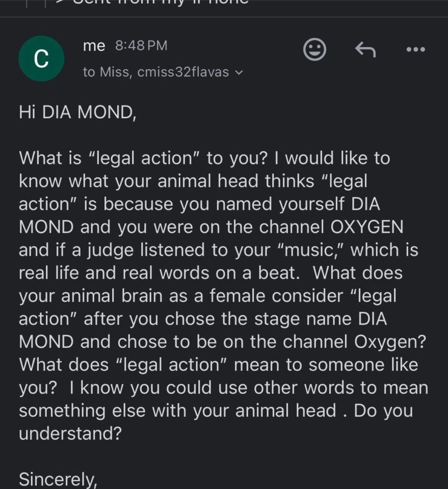
Task: Tap the 'Hi DIA MOND,' greeting line
Action: pyautogui.click(x=77, y=112)
